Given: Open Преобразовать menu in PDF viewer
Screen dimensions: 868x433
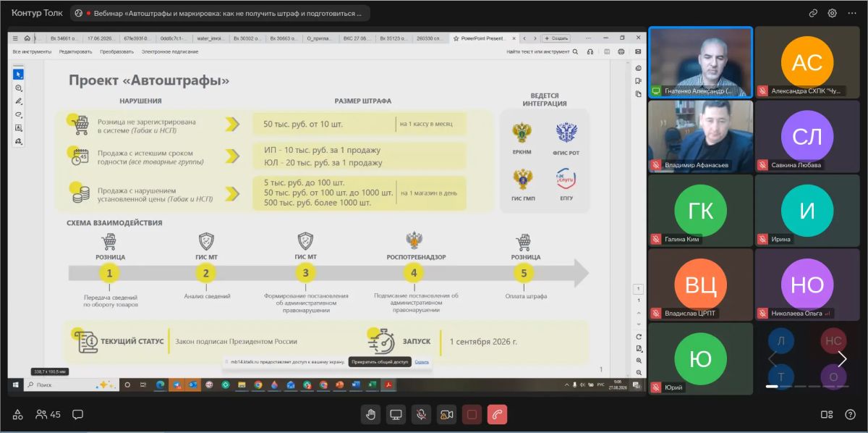Looking at the screenshot, I should pos(116,51).
